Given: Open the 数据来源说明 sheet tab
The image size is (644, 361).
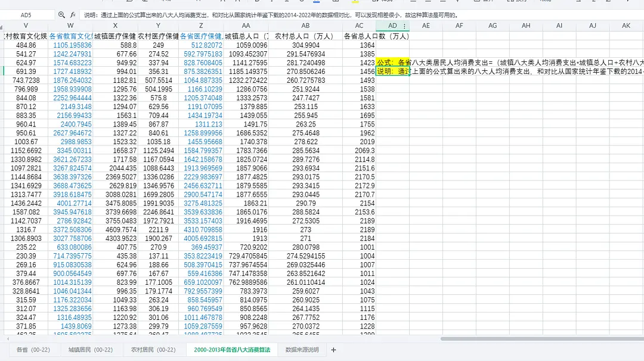Looking at the screenshot, I should pyautogui.click(x=302, y=350).
